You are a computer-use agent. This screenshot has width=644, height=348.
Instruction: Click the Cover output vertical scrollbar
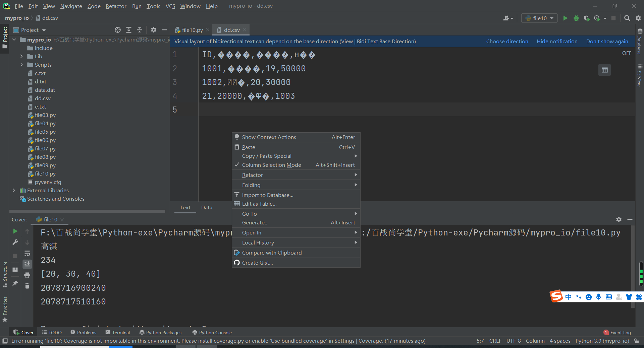pyautogui.click(x=633, y=266)
